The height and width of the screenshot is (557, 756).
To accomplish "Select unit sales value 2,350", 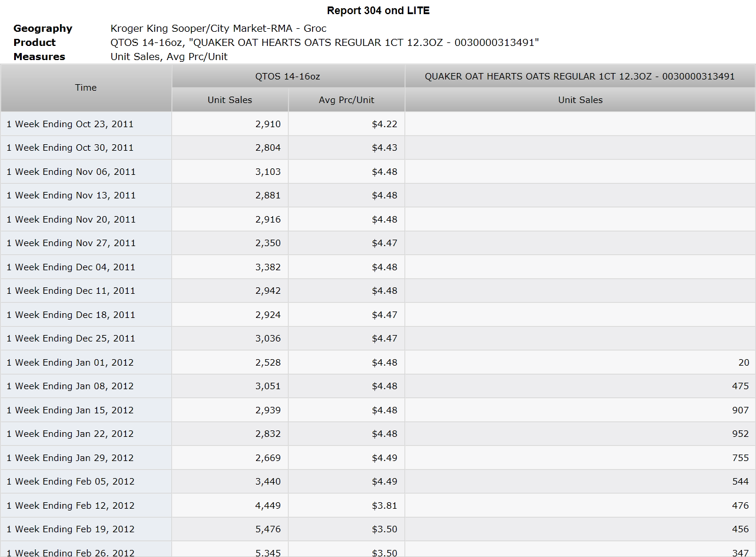I will 268,243.
